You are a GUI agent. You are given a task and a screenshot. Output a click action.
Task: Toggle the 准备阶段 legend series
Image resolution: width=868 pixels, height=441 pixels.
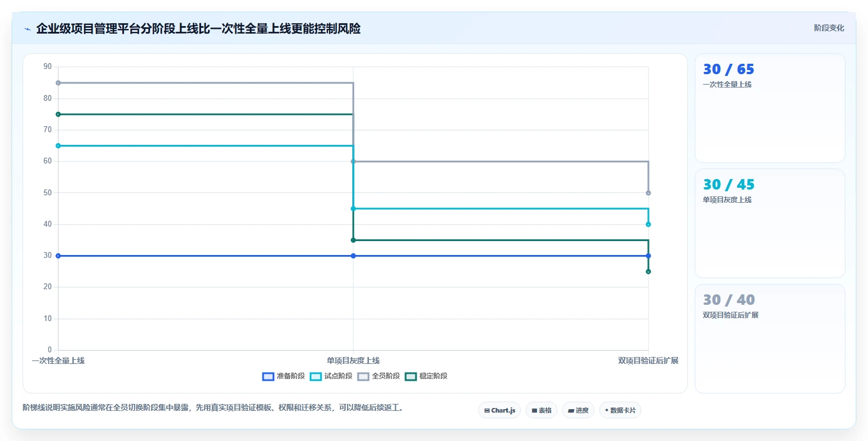pos(283,376)
